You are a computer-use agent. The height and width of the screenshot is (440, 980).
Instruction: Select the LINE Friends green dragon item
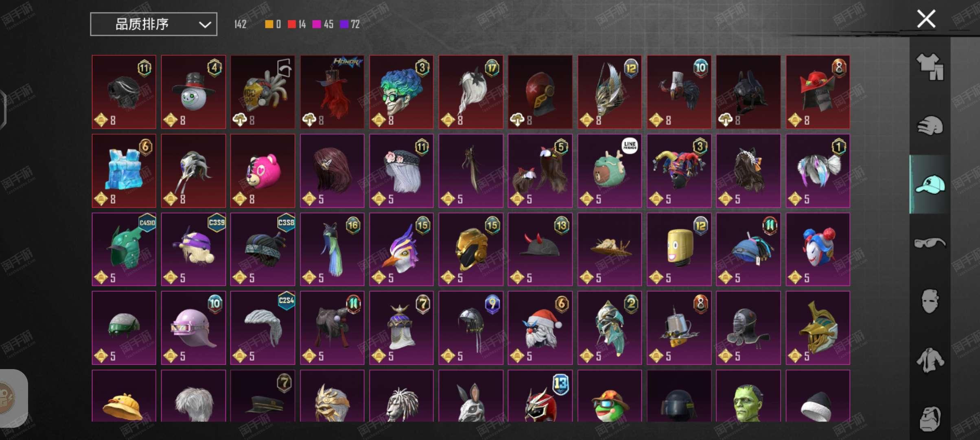click(x=610, y=171)
